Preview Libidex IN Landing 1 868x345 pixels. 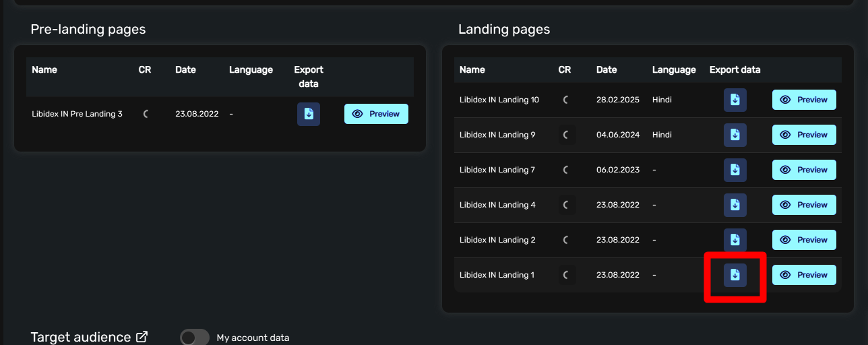(804, 275)
